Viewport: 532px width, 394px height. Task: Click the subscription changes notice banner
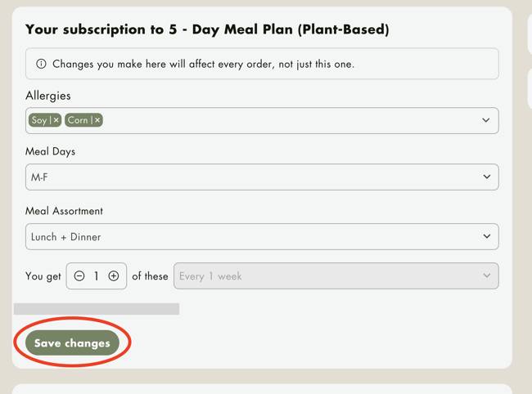click(262, 64)
